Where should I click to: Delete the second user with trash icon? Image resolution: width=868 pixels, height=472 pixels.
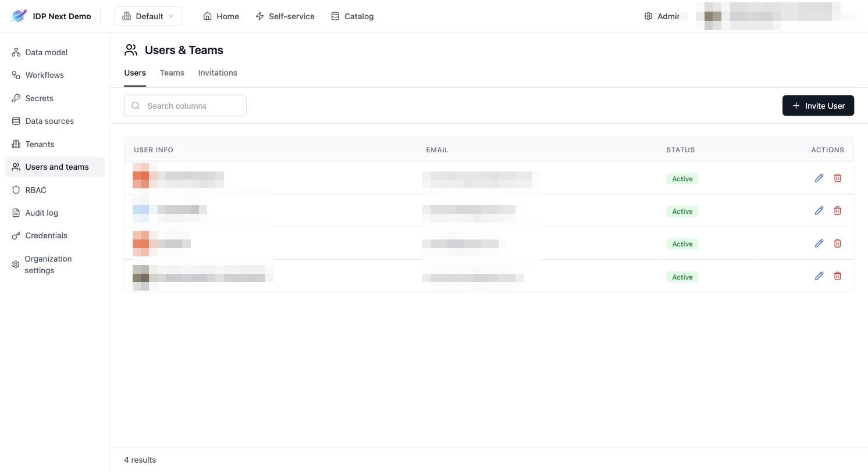coord(838,210)
